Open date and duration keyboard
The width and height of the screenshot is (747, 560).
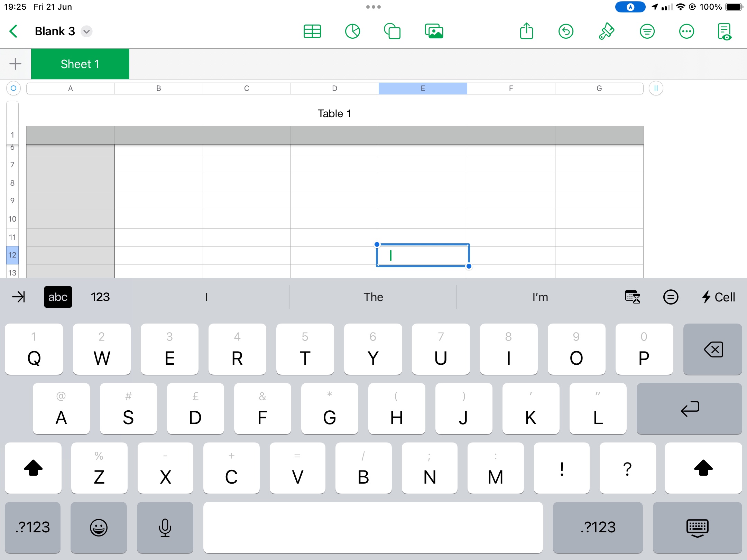coord(633,297)
